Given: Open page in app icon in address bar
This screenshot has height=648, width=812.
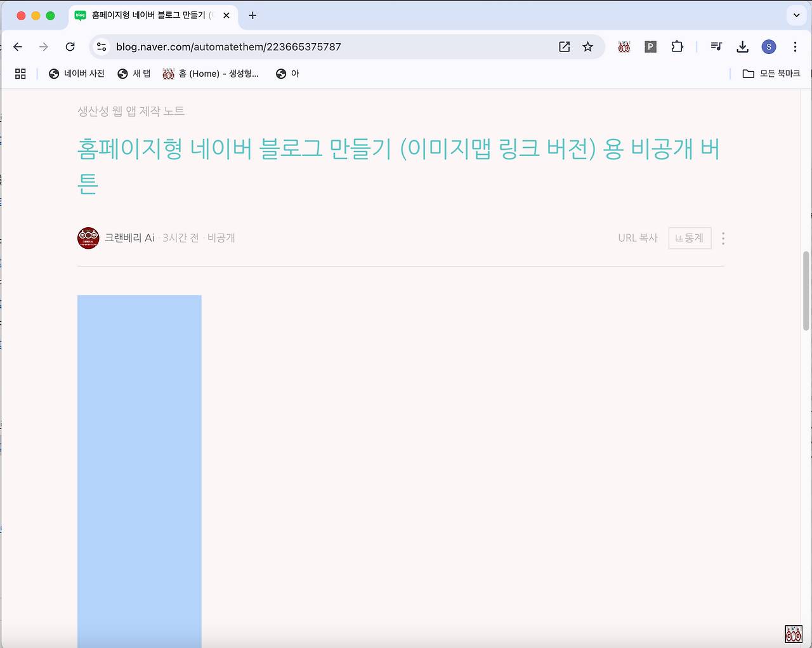Looking at the screenshot, I should coord(564,47).
